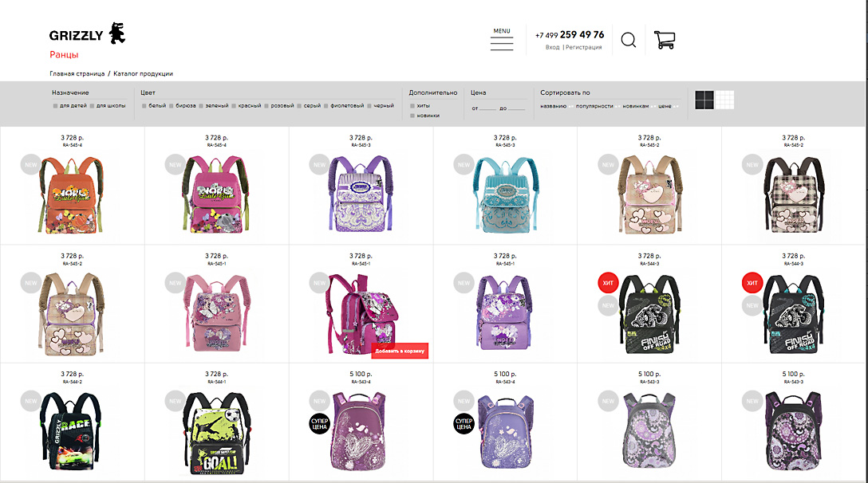Click the red 'Добавить в корзину' button
The image size is (868, 483).
(400, 351)
